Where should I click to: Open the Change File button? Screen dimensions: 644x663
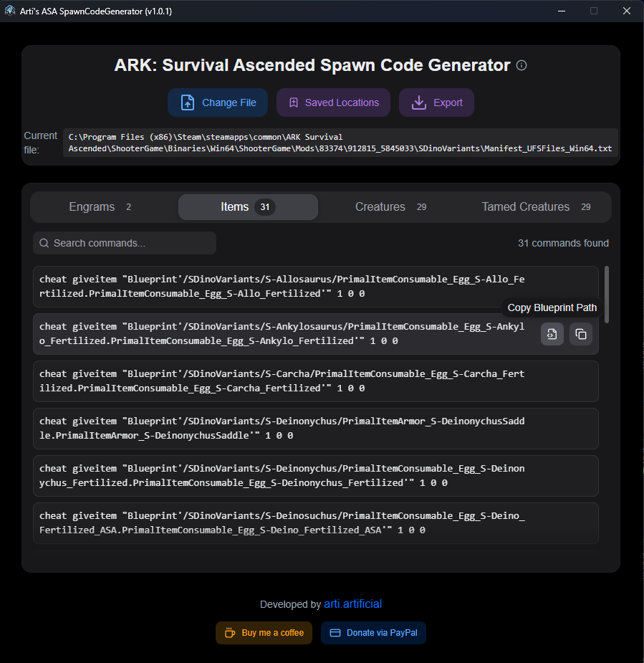pyautogui.click(x=218, y=102)
